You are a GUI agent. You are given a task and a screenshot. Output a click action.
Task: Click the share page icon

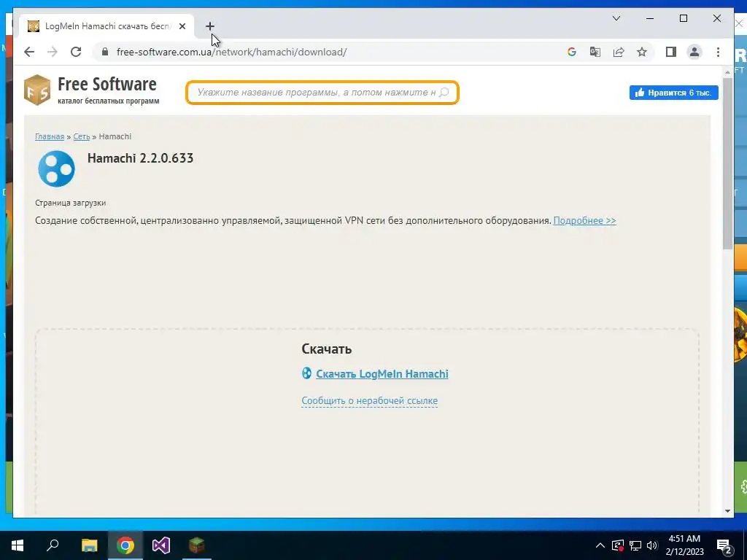[x=619, y=52]
